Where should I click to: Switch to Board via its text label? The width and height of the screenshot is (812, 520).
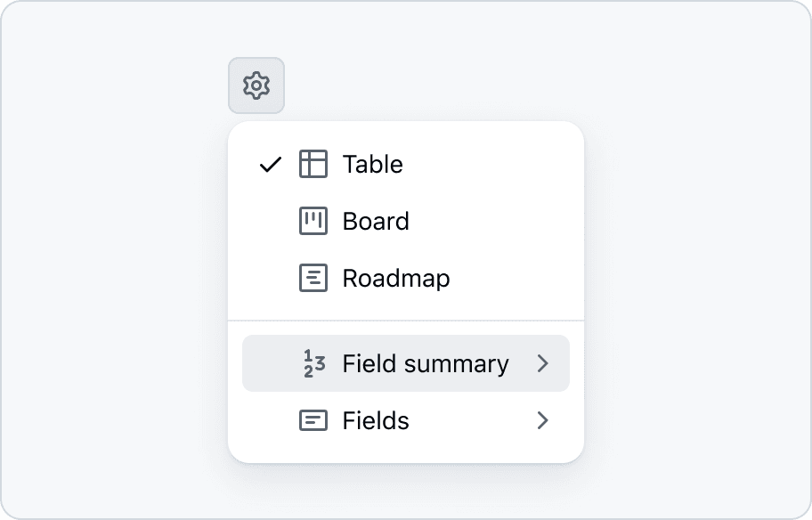(376, 221)
